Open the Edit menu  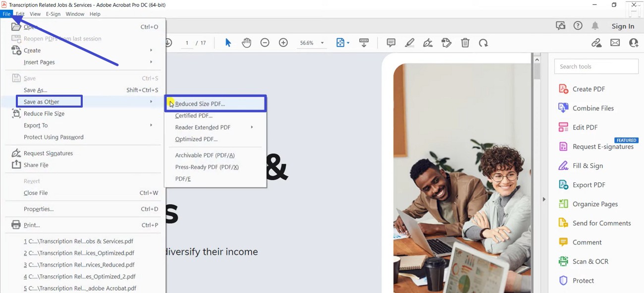pyautogui.click(x=20, y=13)
